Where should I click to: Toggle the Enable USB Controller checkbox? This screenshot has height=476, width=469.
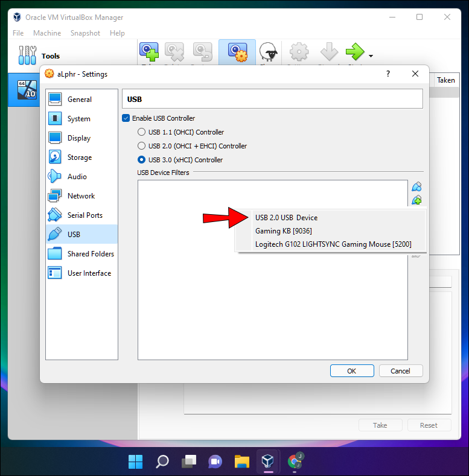[x=126, y=118]
